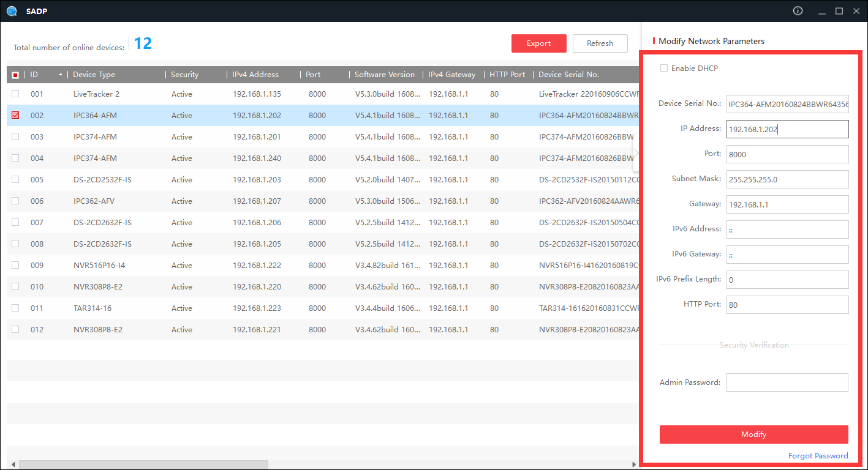Sort by Port column header
This screenshot has width=868, height=470.
pos(325,75)
